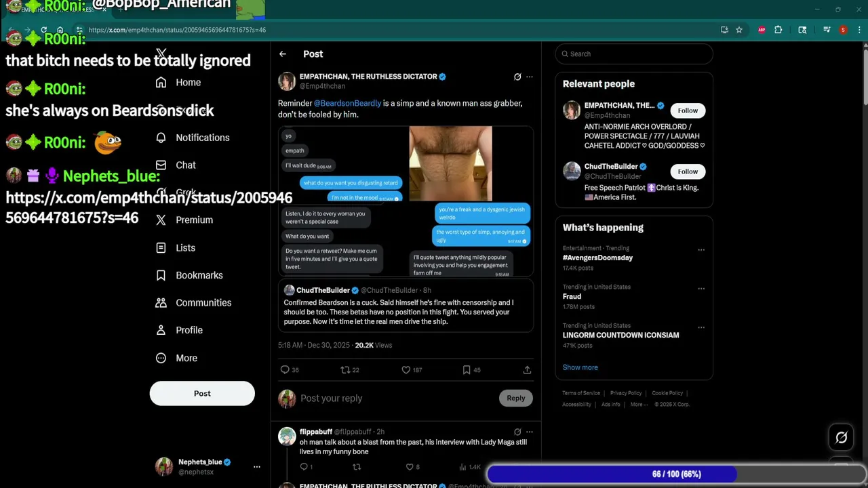The width and height of the screenshot is (868, 488).
Task: Open Nephets_blue account menu dots
Action: point(256,467)
